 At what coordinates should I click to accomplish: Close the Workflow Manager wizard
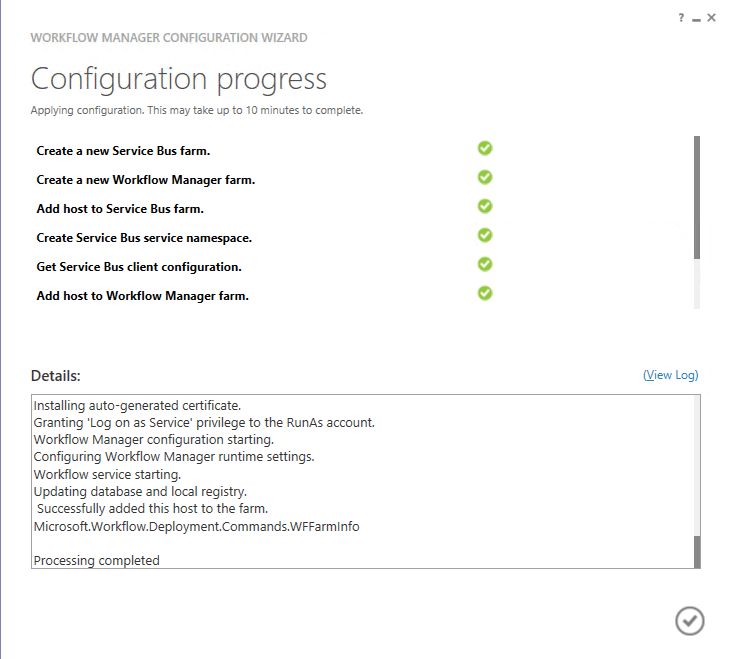(711, 18)
